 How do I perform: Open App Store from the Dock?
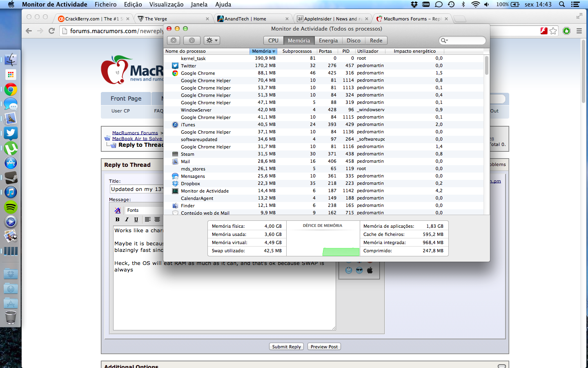(11, 163)
